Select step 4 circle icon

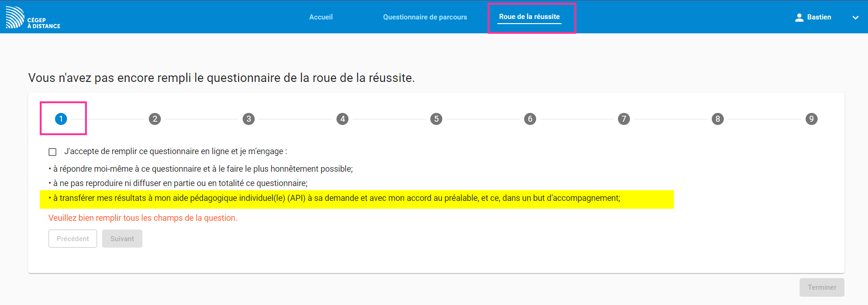tap(342, 119)
